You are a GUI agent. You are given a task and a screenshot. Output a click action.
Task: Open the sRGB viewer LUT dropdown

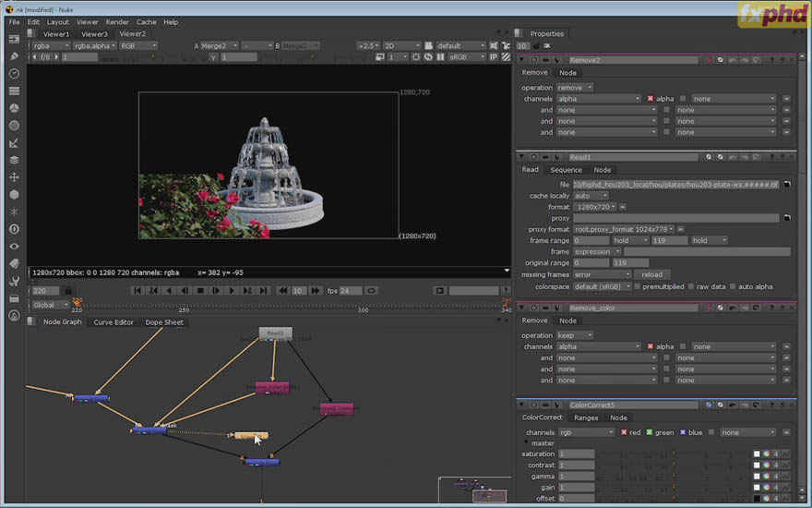(467, 57)
